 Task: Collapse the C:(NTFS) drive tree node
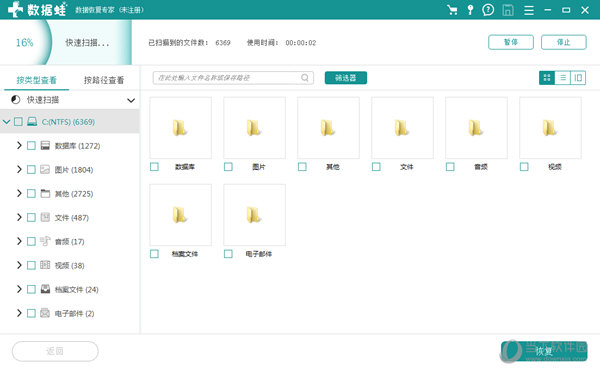point(7,122)
